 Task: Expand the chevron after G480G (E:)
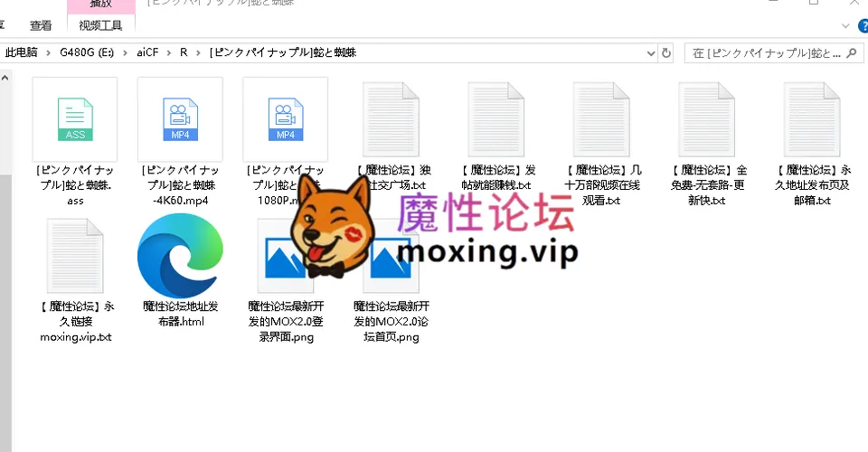pyautogui.click(x=125, y=52)
